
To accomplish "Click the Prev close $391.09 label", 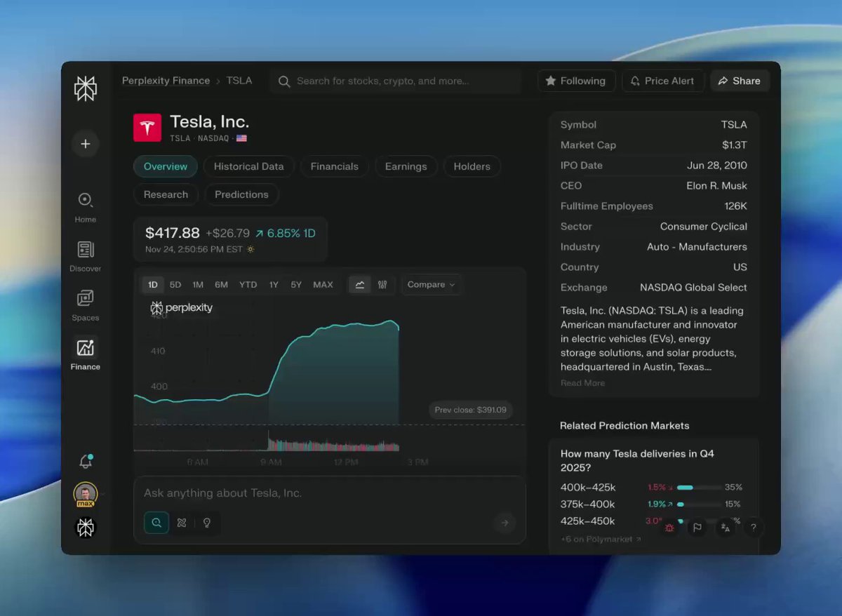I will [471, 410].
